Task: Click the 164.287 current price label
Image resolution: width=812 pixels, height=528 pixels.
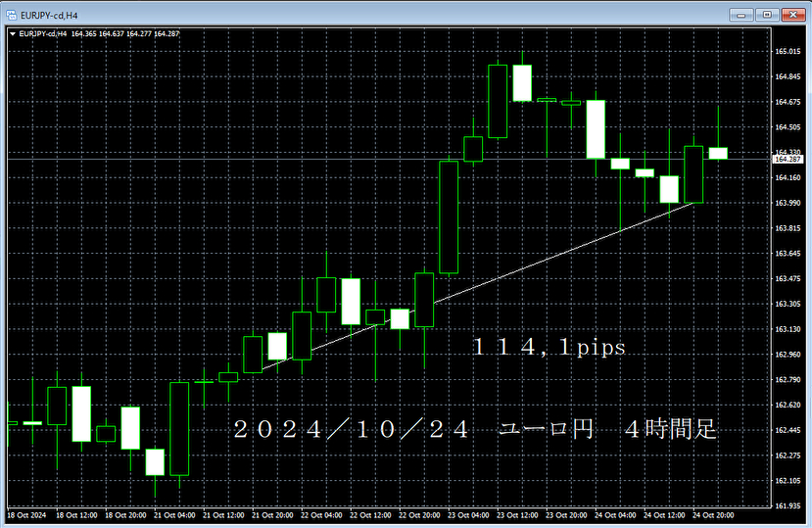Action: point(788,159)
